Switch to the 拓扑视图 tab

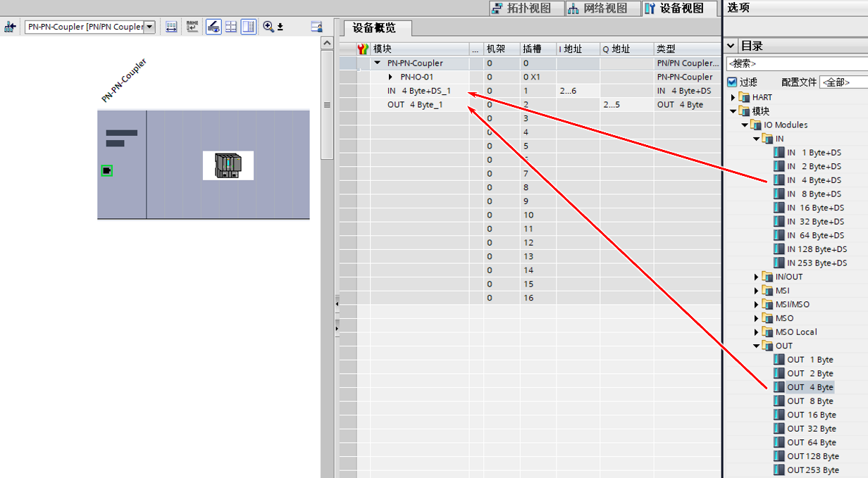coord(521,8)
